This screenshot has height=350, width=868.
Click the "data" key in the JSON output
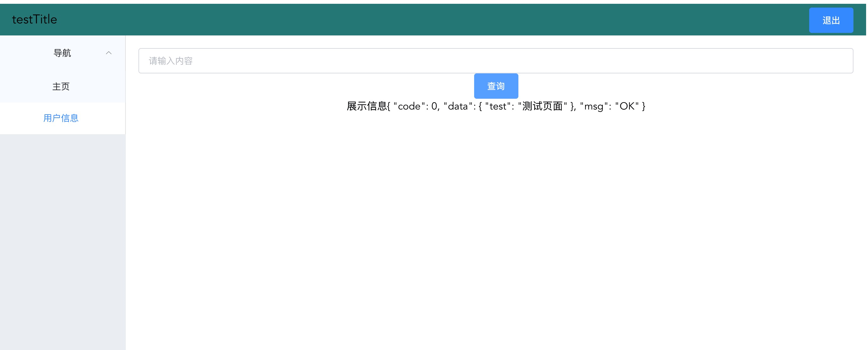pyautogui.click(x=458, y=106)
